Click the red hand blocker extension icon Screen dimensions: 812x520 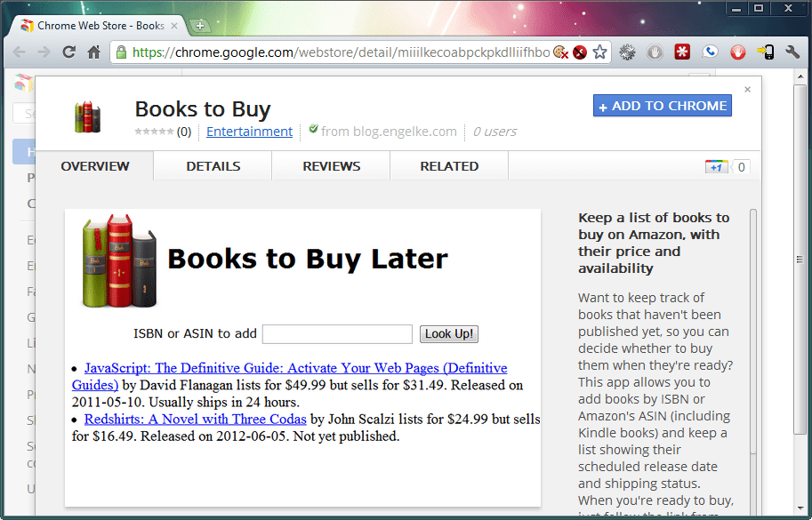[x=738, y=52]
